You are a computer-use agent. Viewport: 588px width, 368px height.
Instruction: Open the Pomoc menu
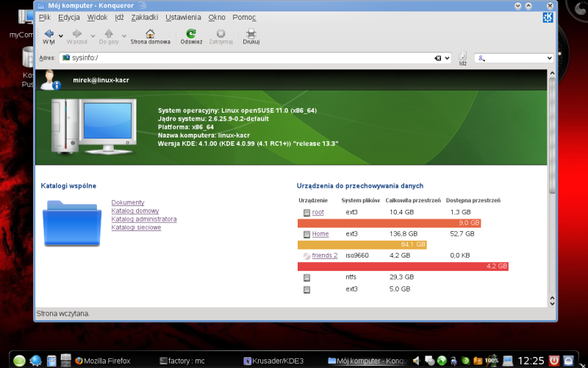pyautogui.click(x=244, y=17)
